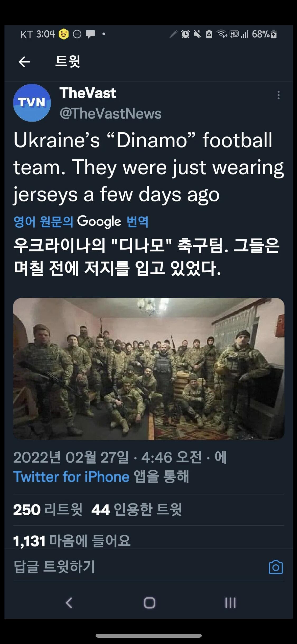Tap the alarm clock status icon
This screenshot has width=297, height=644.
click(186, 34)
